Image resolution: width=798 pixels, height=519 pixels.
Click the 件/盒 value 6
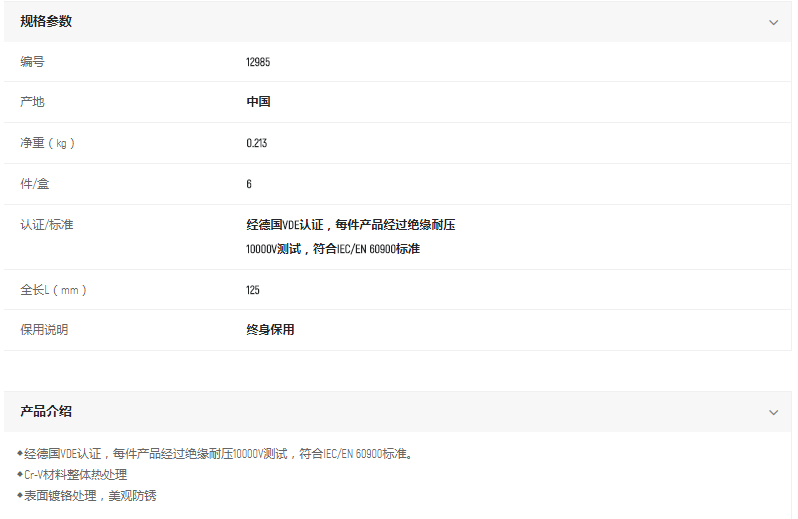(x=249, y=184)
